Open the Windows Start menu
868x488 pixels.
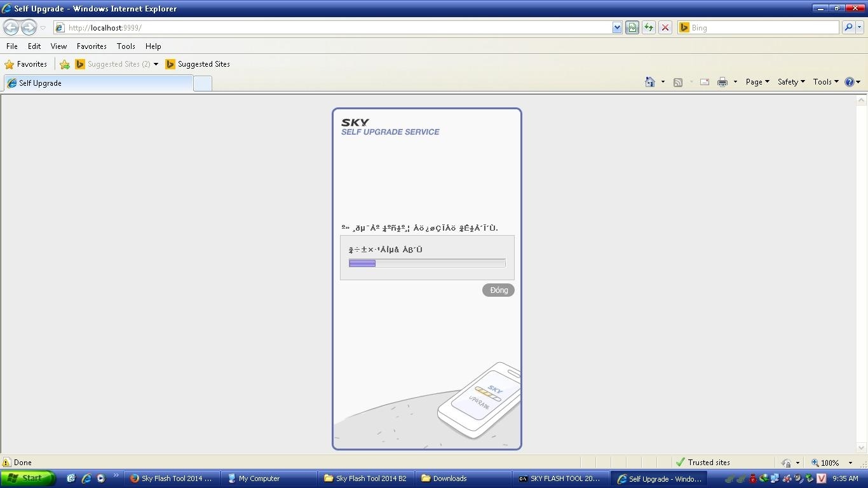[28, 478]
